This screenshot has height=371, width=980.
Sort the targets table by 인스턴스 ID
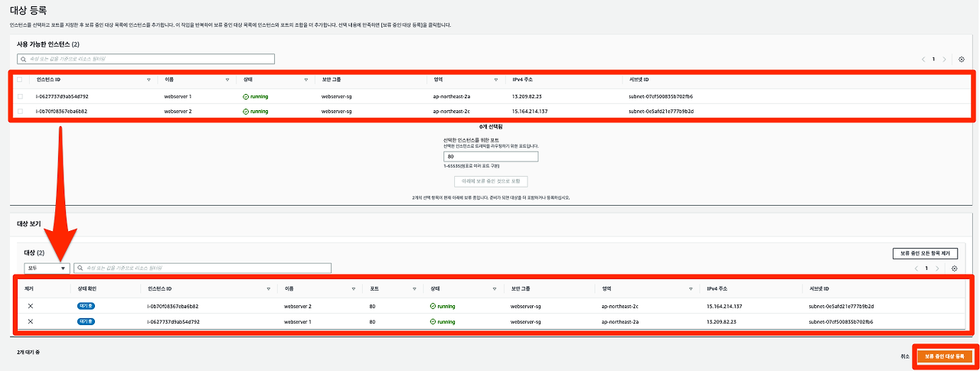[268, 289]
